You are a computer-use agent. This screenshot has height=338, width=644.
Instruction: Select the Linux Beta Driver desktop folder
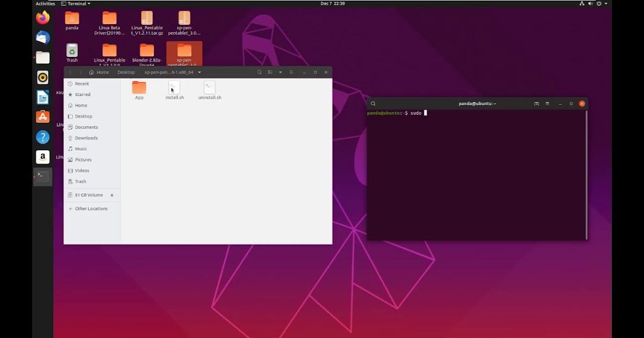coord(109,24)
